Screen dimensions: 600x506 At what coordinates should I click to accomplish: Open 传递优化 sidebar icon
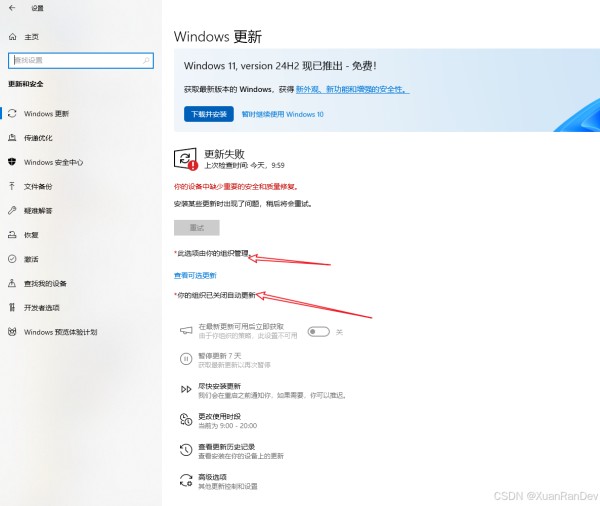(x=12, y=138)
